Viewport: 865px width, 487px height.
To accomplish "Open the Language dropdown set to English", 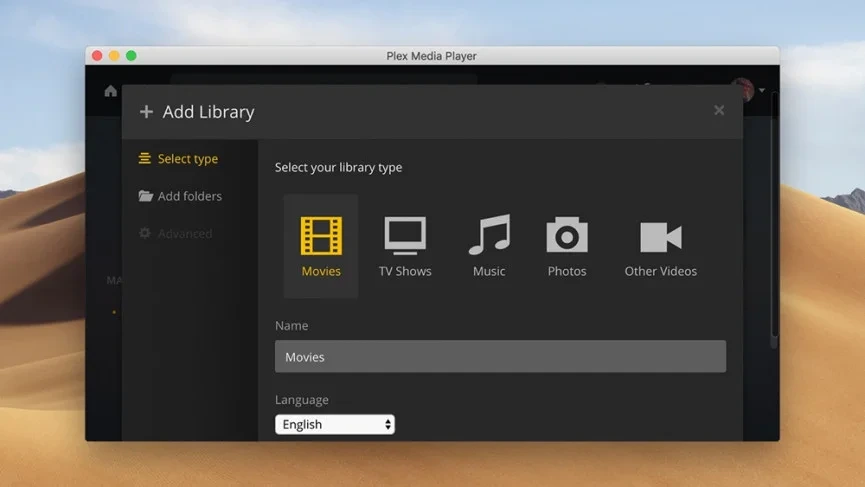I will click(335, 424).
